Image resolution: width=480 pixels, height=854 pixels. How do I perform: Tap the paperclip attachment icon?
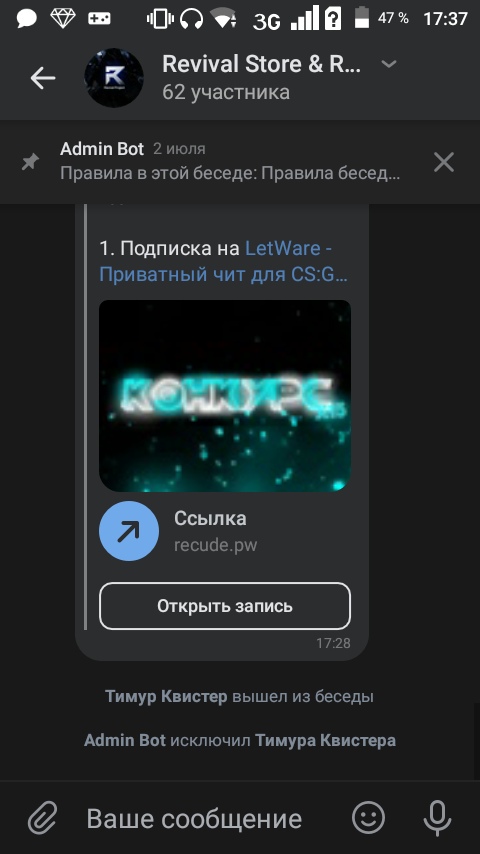(42, 818)
